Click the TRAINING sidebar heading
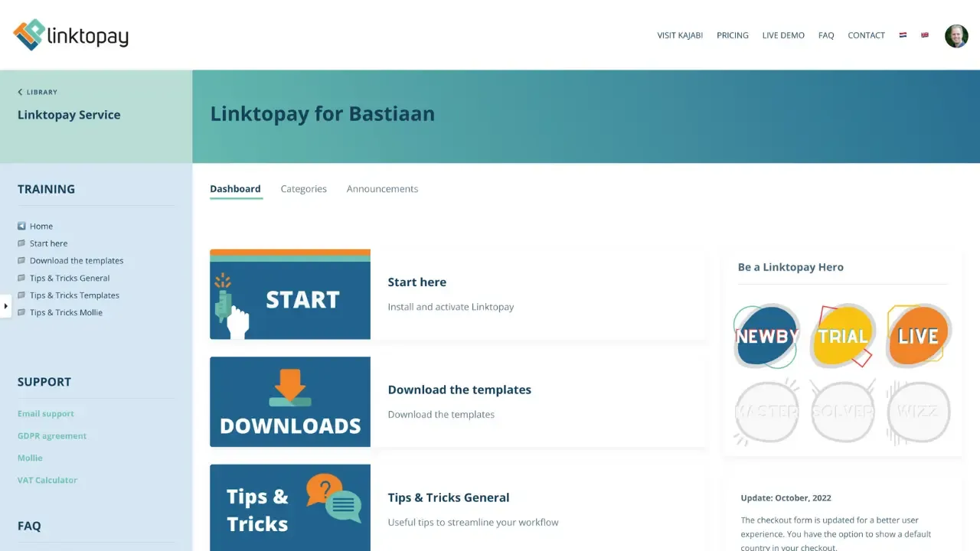The width and height of the screenshot is (980, 551). click(x=46, y=189)
